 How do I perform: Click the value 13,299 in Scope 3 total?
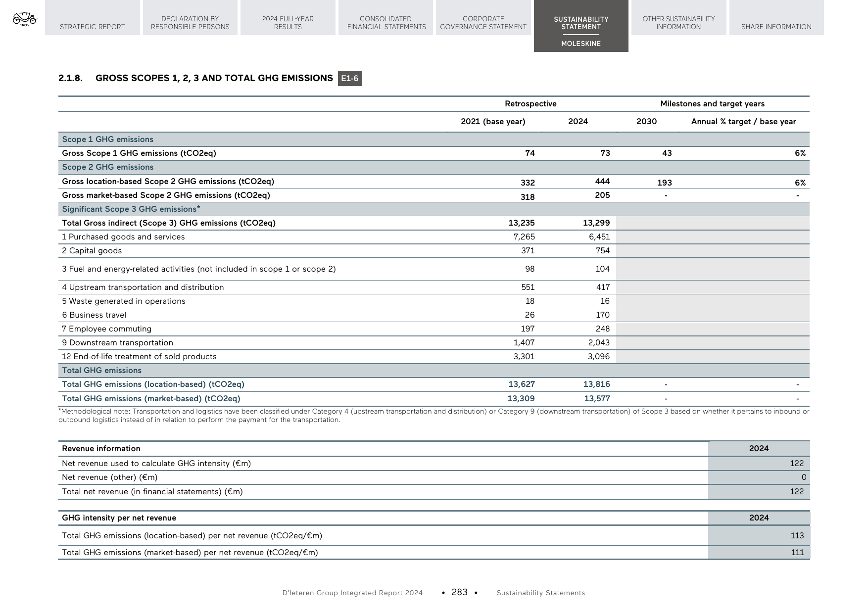point(596,223)
